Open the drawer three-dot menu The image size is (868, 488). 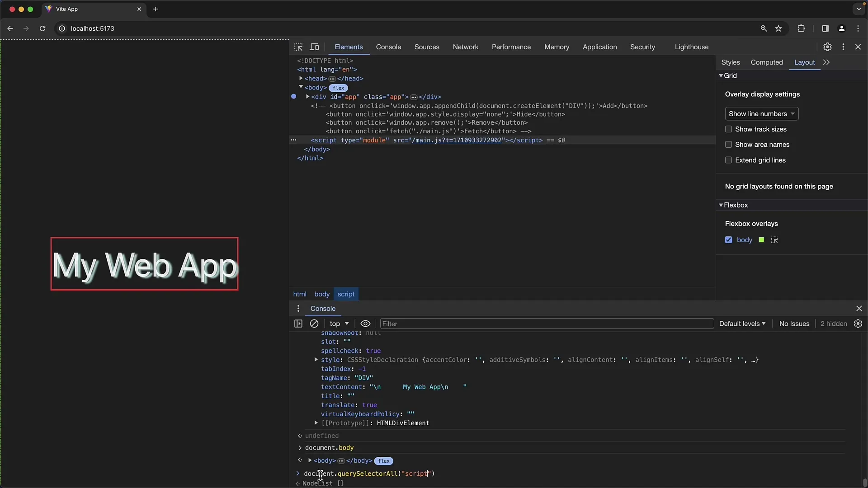pos(298,309)
